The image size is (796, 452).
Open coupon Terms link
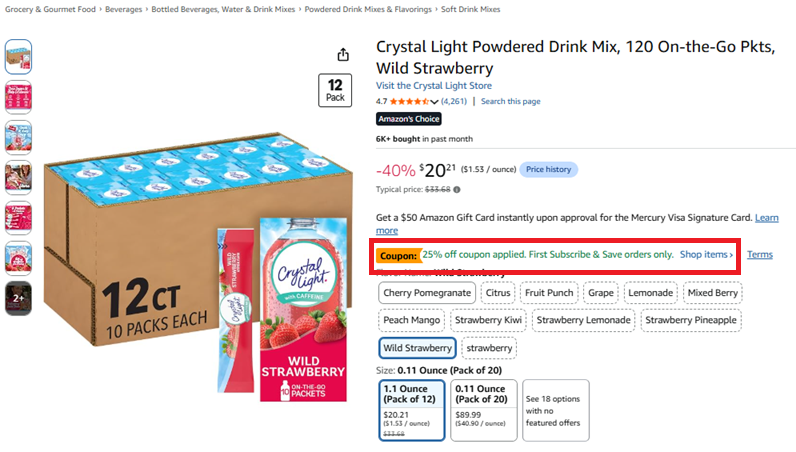coord(759,254)
